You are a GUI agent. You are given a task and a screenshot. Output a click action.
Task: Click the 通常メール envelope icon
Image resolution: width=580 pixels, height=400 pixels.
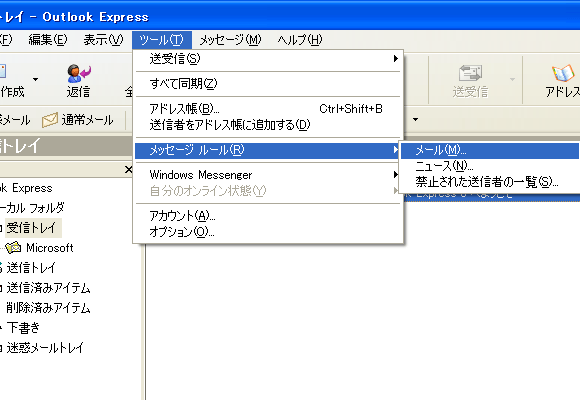tap(50, 120)
